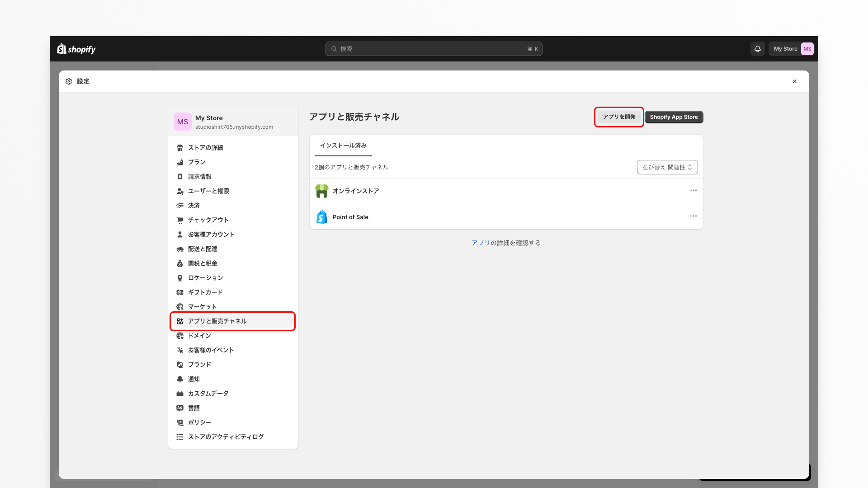The height and width of the screenshot is (488, 868).
Task: Click the 配送と配達 truck icon
Action: (x=180, y=249)
